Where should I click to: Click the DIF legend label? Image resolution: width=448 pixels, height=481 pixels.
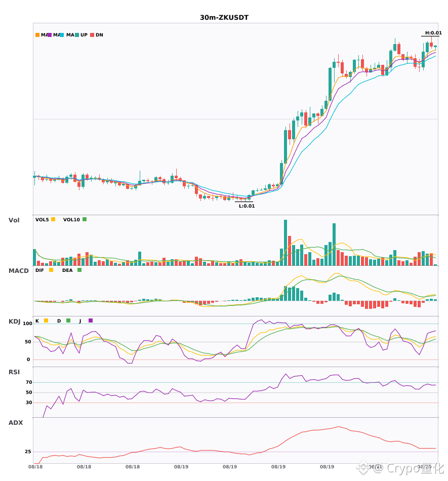(39, 270)
